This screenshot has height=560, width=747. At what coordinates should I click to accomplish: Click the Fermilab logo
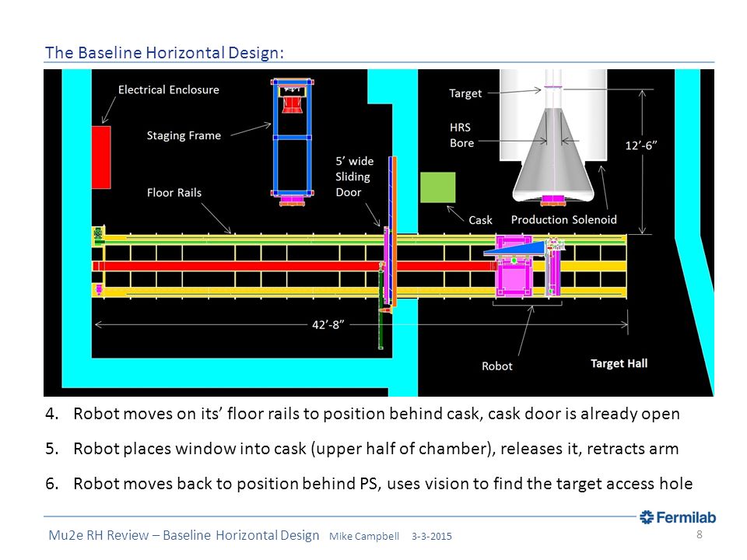click(x=678, y=517)
